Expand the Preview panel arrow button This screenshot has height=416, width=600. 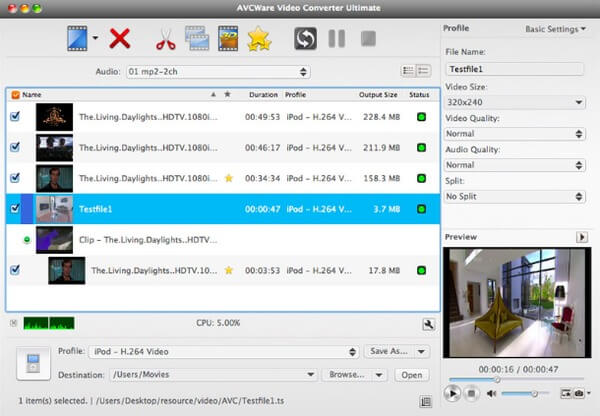pyautogui.click(x=582, y=237)
